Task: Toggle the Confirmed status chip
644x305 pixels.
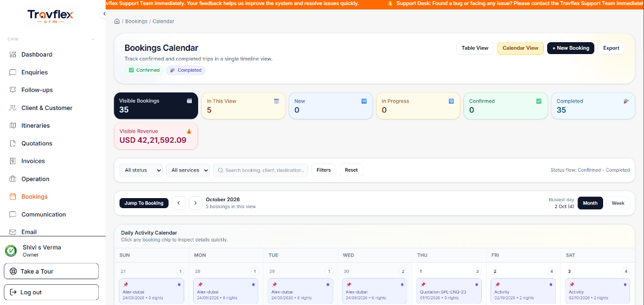Action: (144, 70)
